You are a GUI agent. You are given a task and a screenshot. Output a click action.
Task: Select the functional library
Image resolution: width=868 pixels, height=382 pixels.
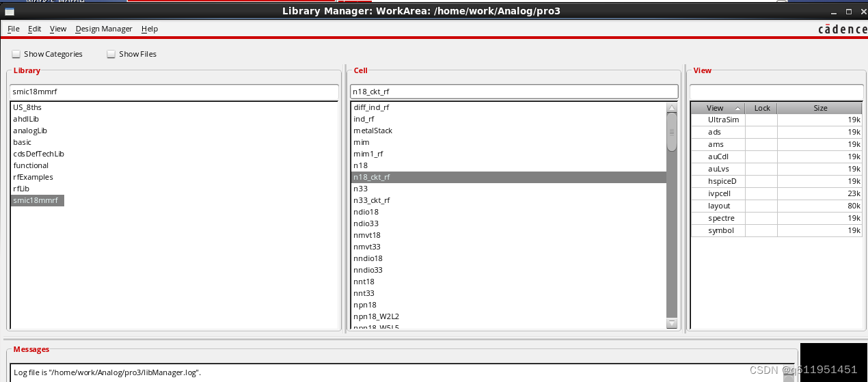(31, 165)
